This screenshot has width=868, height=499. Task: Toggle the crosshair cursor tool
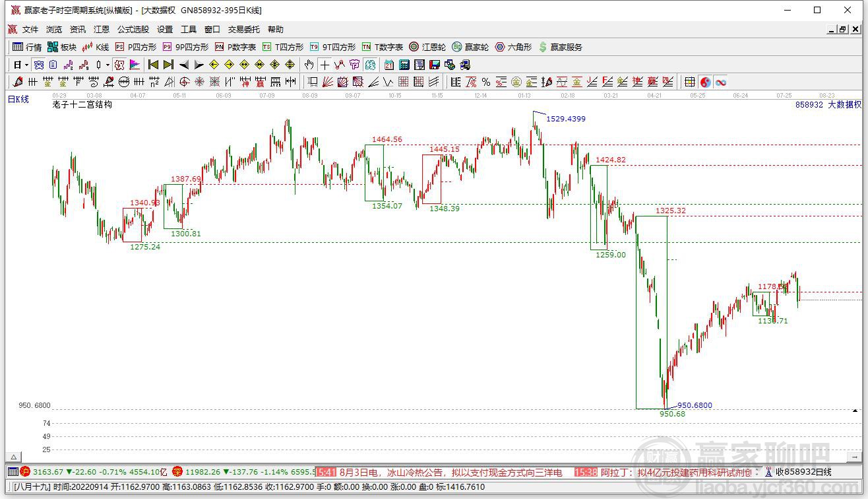[325, 65]
